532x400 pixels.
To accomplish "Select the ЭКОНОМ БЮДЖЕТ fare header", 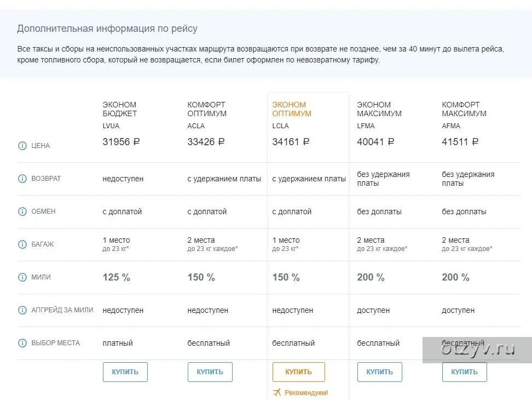I will [120, 109].
